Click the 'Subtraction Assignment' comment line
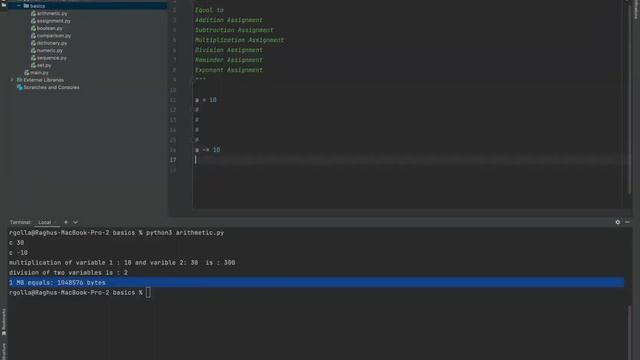The height and width of the screenshot is (360, 640). pyautogui.click(x=234, y=30)
